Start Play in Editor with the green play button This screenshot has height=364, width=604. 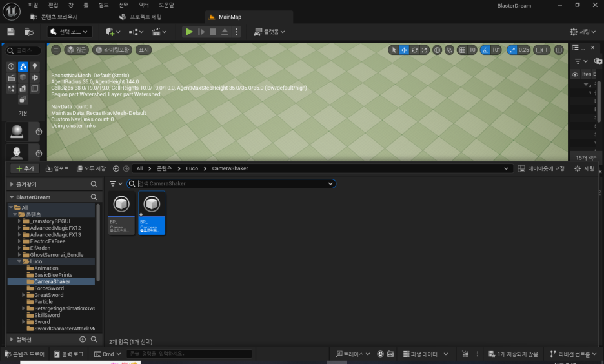pyautogui.click(x=188, y=32)
